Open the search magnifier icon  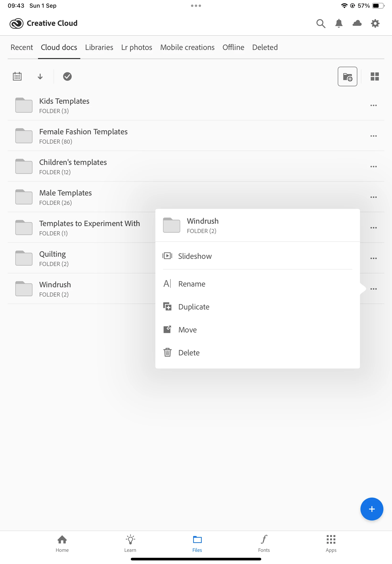point(321,23)
